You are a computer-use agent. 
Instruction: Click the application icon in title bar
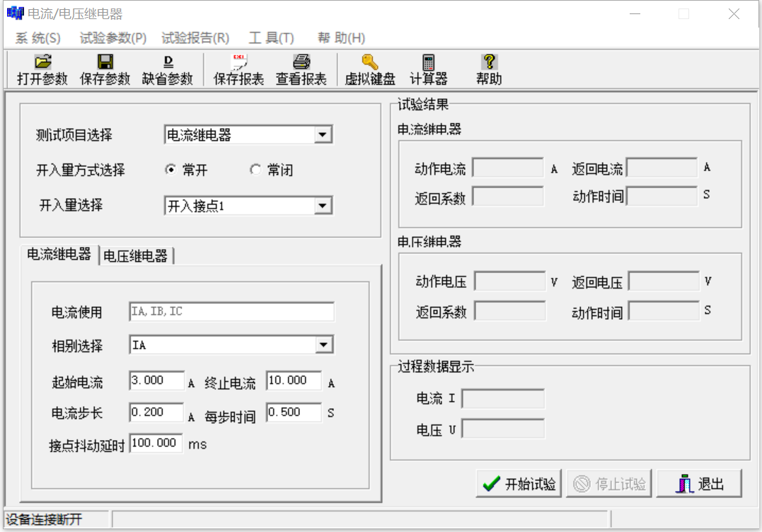(15, 11)
